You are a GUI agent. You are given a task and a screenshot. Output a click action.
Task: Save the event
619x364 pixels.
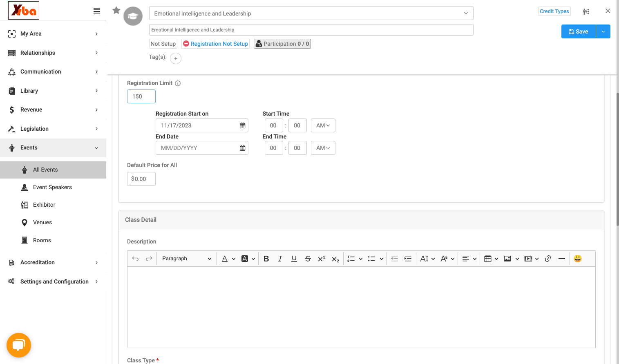coord(578,31)
